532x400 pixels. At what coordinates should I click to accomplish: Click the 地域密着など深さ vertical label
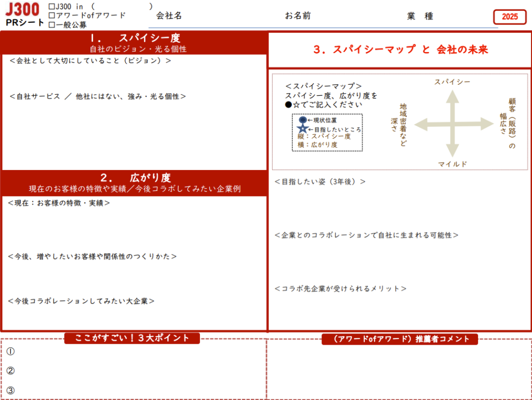tap(399, 125)
